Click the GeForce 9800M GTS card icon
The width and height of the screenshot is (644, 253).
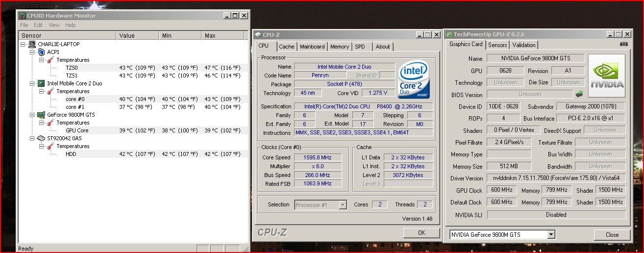click(x=41, y=115)
